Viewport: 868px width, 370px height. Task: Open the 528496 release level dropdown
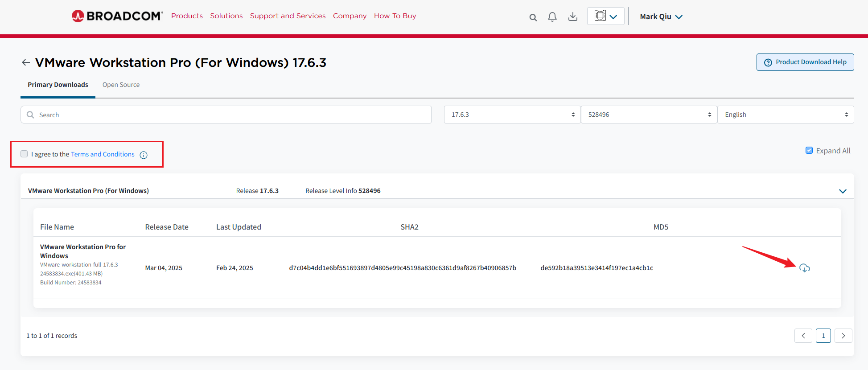coord(649,115)
